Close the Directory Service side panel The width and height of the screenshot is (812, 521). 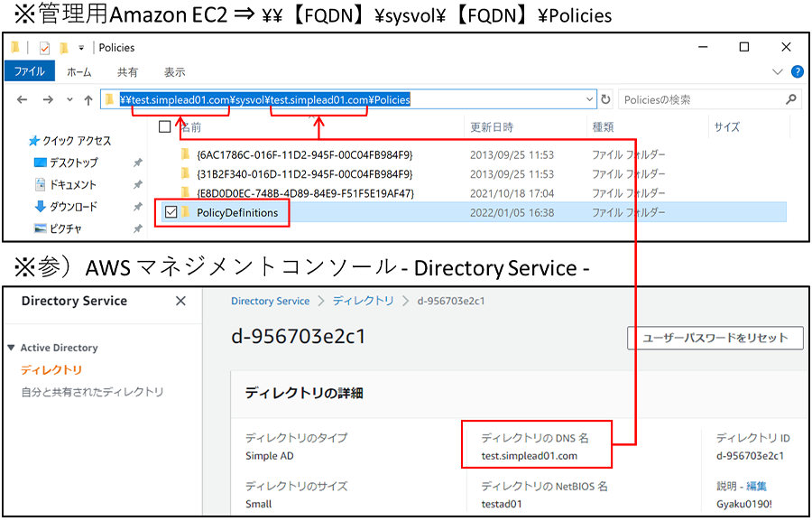(x=180, y=301)
